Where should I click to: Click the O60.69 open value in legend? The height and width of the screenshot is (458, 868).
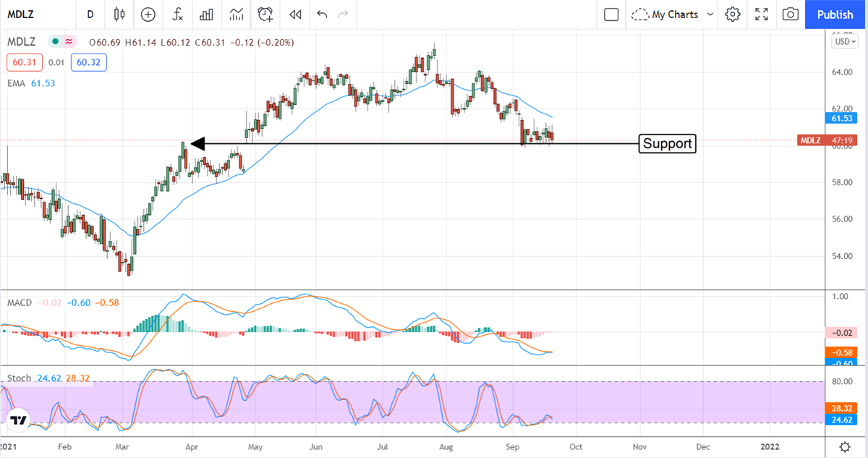(x=105, y=43)
